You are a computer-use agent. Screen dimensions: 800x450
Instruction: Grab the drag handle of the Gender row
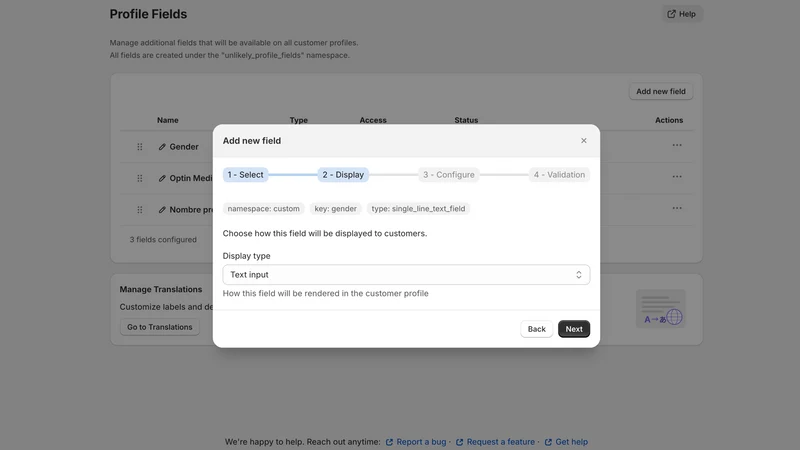click(x=139, y=147)
